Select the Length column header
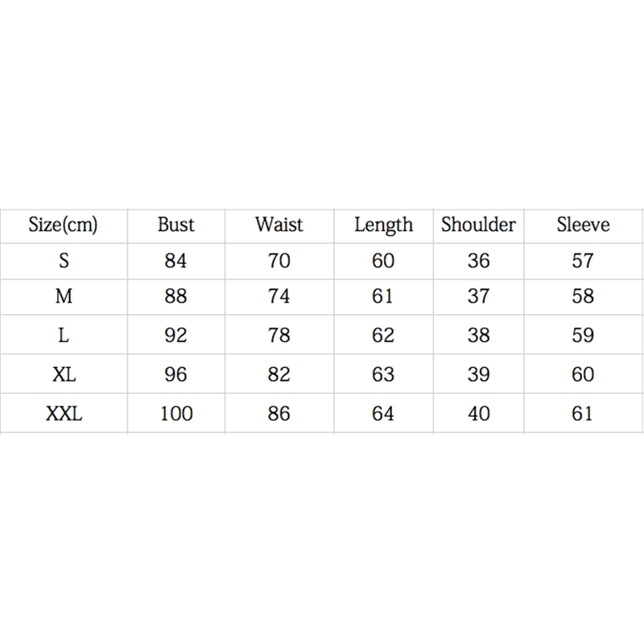 383,225
